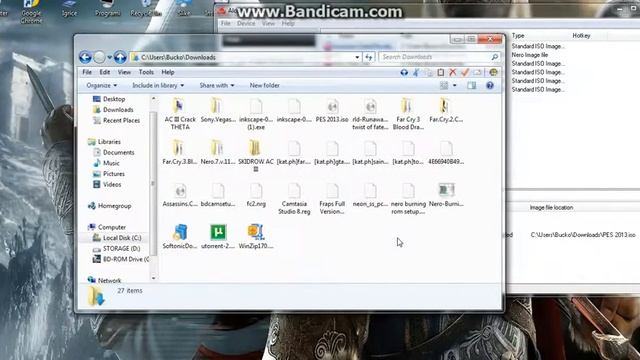The image size is (640, 360).
Task: Select the utorrent-2 installer
Action: click(218, 237)
